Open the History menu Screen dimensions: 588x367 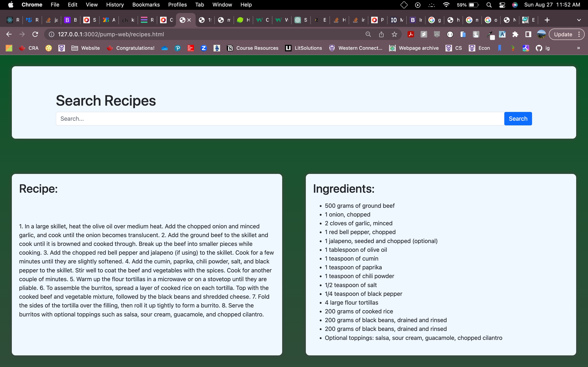[115, 5]
